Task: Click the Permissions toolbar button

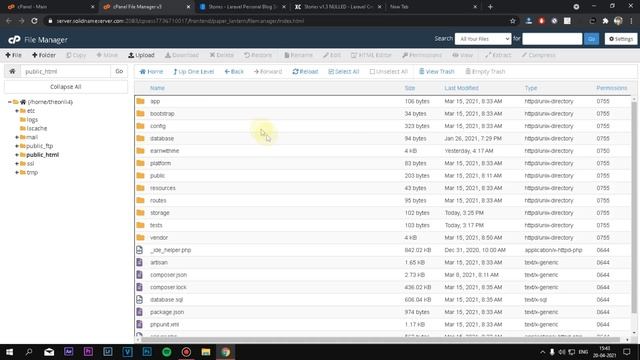Action: pyautogui.click(x=422, y=55)
